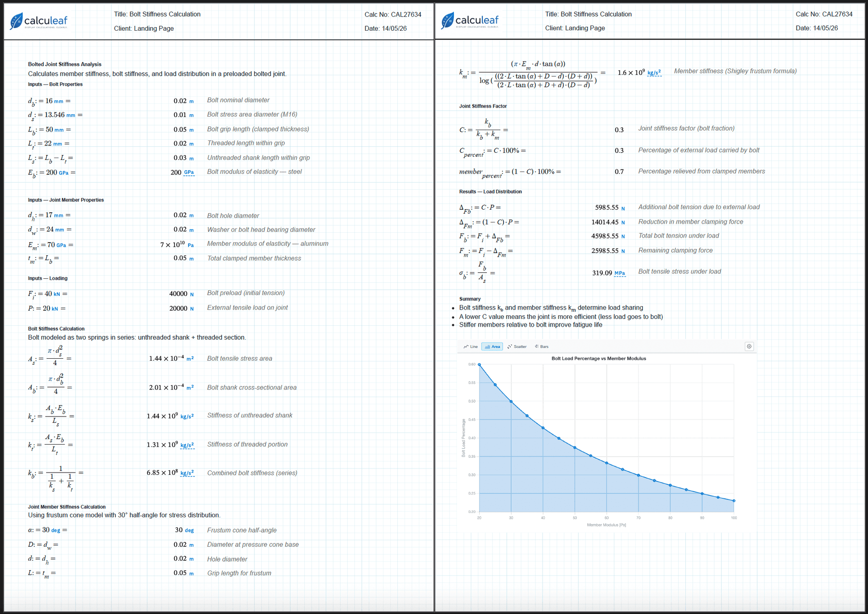This screenshot has height=614, width=868.
Task: Click kg/s² unit for threaded portion stiffness
Action: coord(187,445)
